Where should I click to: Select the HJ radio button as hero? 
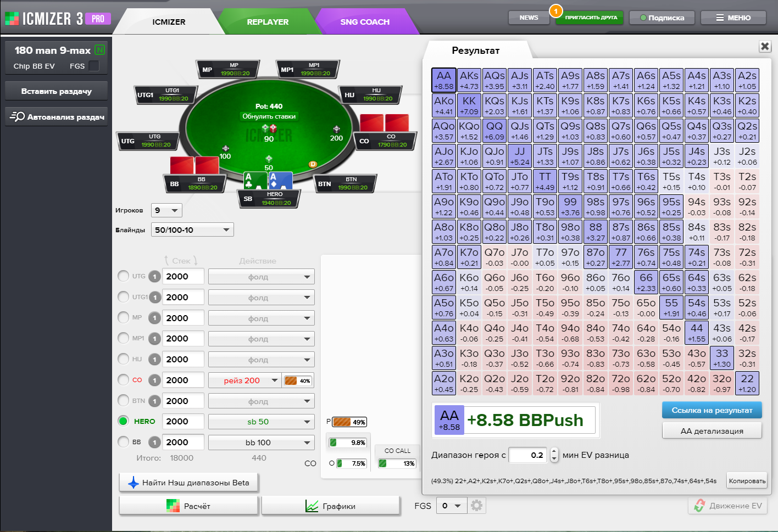click(x=123, y=359)
